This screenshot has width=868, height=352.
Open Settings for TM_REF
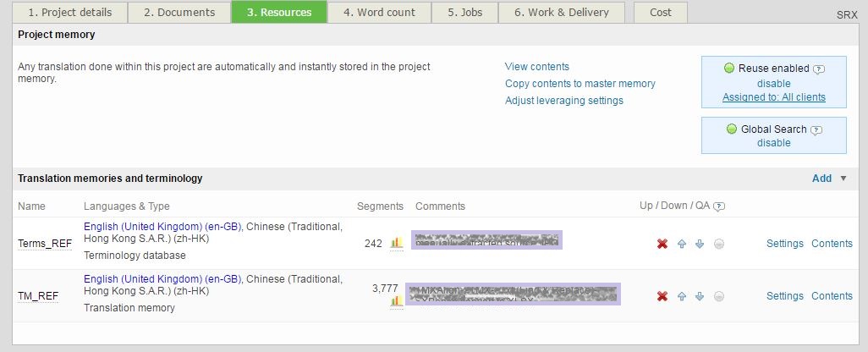[x=784, y=296]
